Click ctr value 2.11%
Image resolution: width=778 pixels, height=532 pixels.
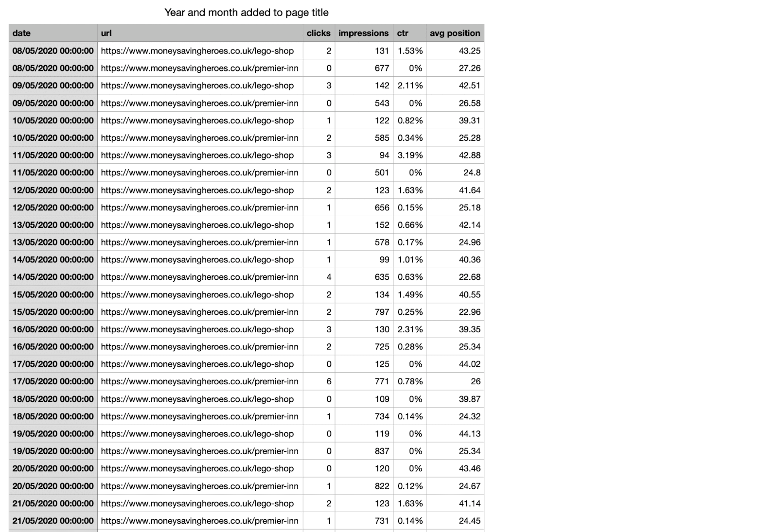tap(410, 86)
